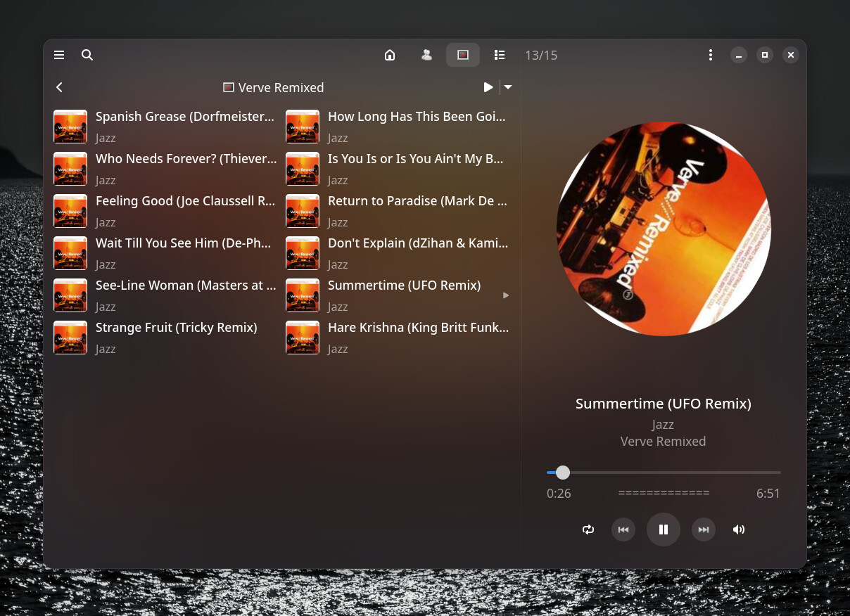Image resolution: width=850 pixels, height=616 pixels.
Task: Open the hamburger main menu
Action: [59, 55]
